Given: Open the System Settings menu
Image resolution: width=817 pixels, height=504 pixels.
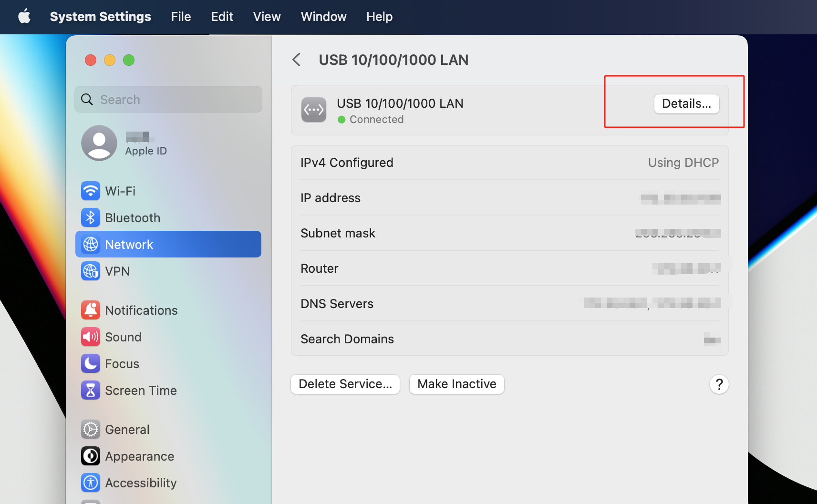Looking at the screenshot, I should coord(101,17).
